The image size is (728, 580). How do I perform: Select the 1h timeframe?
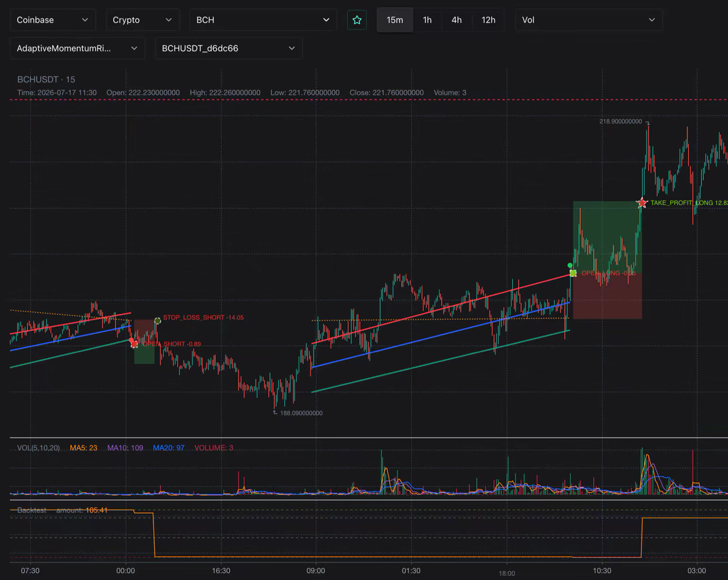428,20
